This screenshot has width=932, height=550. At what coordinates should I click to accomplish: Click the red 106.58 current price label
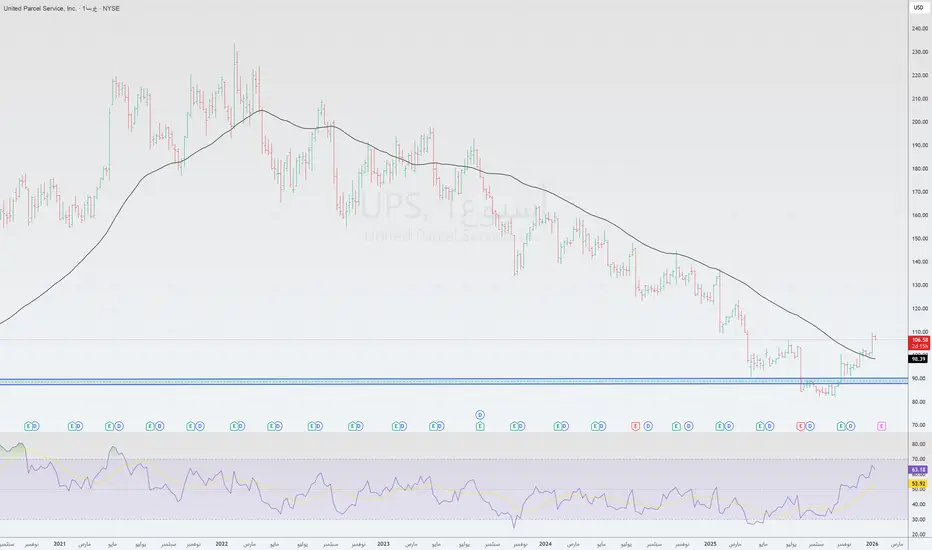point(919,340)
